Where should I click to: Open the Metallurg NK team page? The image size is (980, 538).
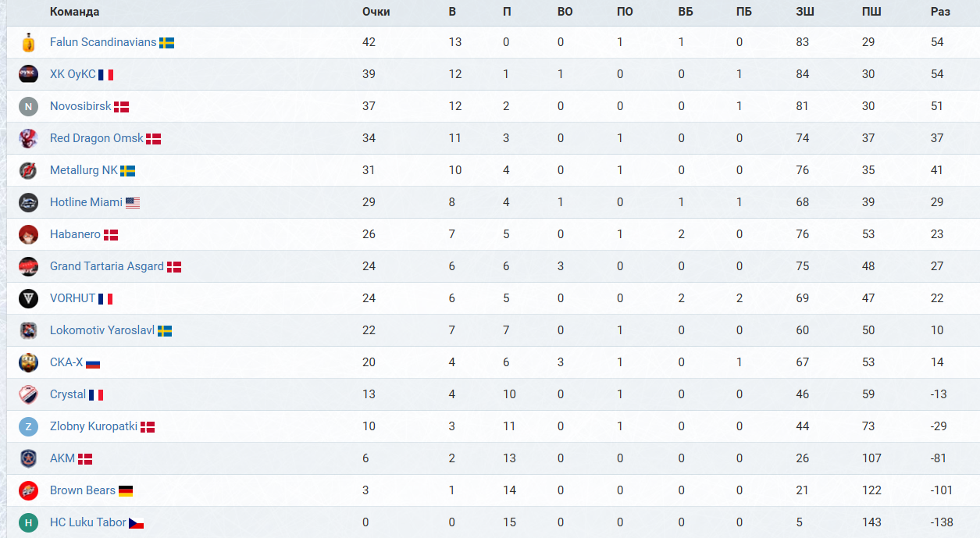click(84, 170)
